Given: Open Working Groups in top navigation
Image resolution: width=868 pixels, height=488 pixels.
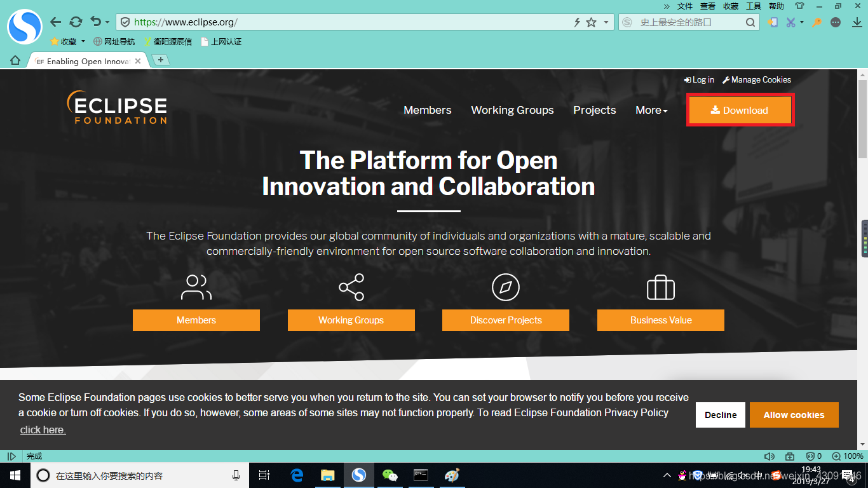Looking at the screenshot, I should pos(512,110).
